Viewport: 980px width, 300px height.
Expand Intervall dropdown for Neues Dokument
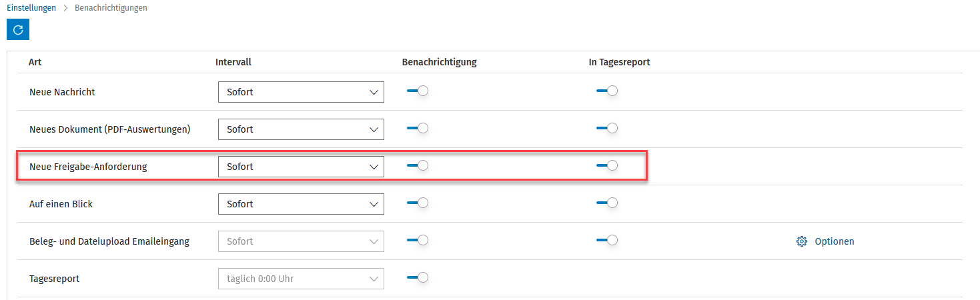coord(301,129)
